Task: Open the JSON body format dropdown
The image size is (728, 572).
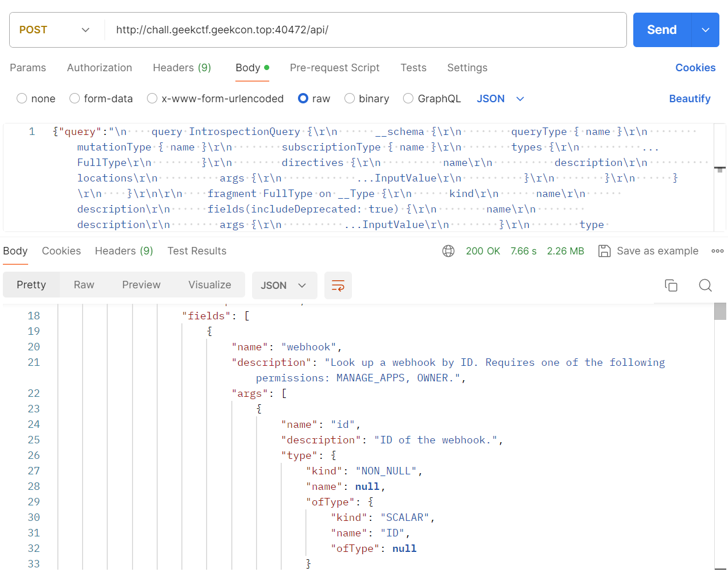Action: 500,99
